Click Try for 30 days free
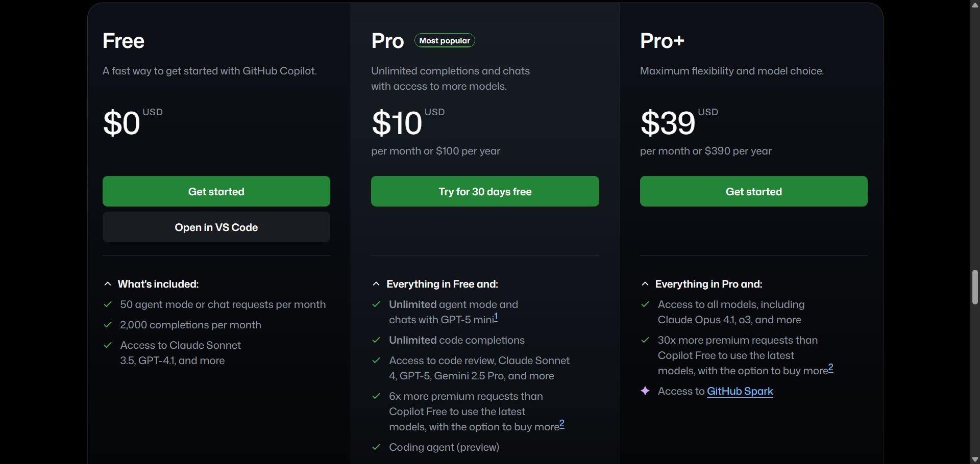Image resolution: width=980 pixels, height=464 pixels. pos(484,191)
